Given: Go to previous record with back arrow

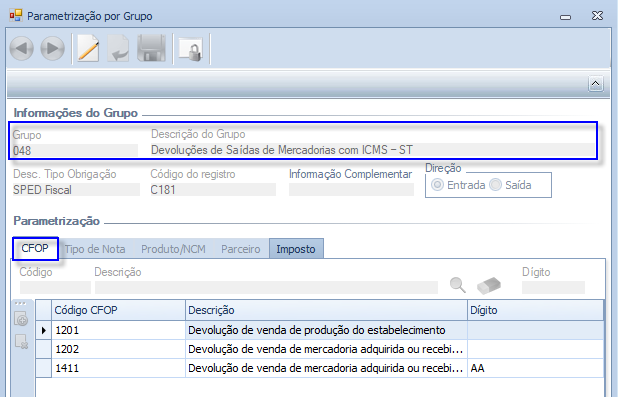Looking at the screenshot, I should pyautogui.click(x=21, y=48).
